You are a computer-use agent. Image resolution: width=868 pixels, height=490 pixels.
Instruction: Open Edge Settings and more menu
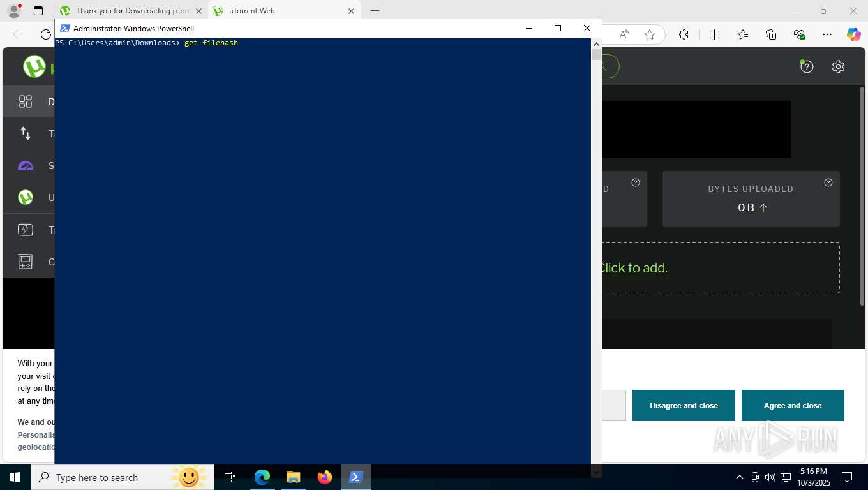click(x=827, y=34)
